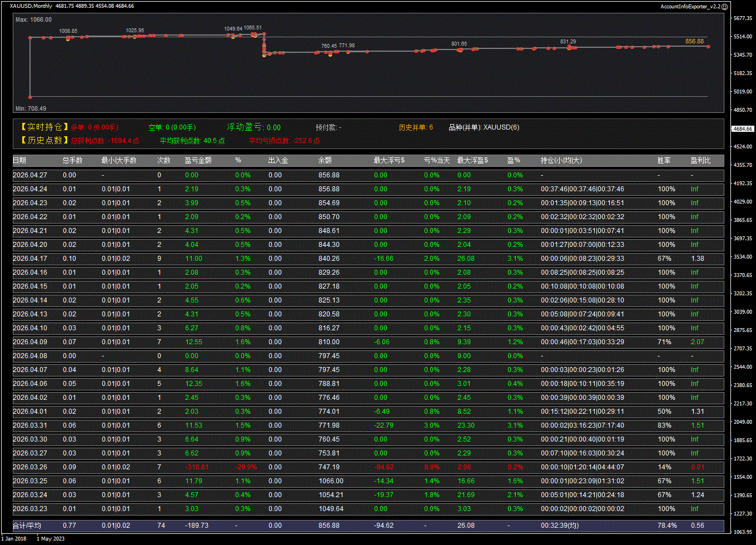Select the 合计/平均 summary row
This screenshot has width=756, height=545.
coord(27,526)
